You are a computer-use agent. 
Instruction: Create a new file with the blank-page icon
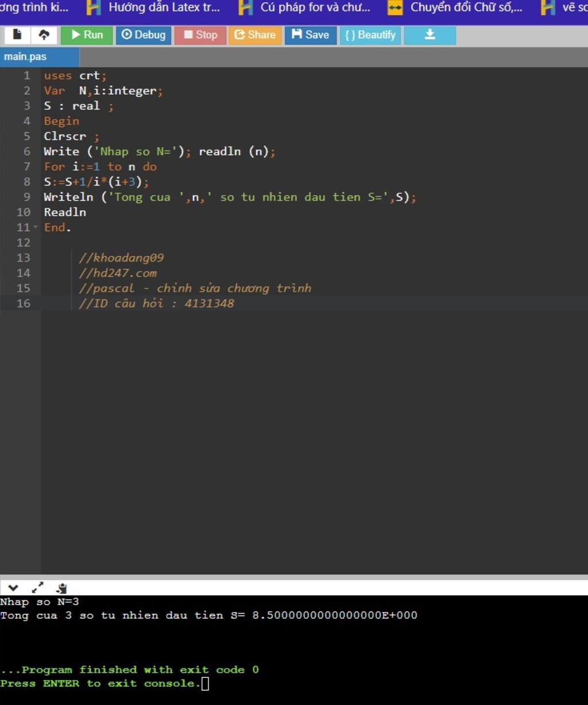click(x=17, y=35)
